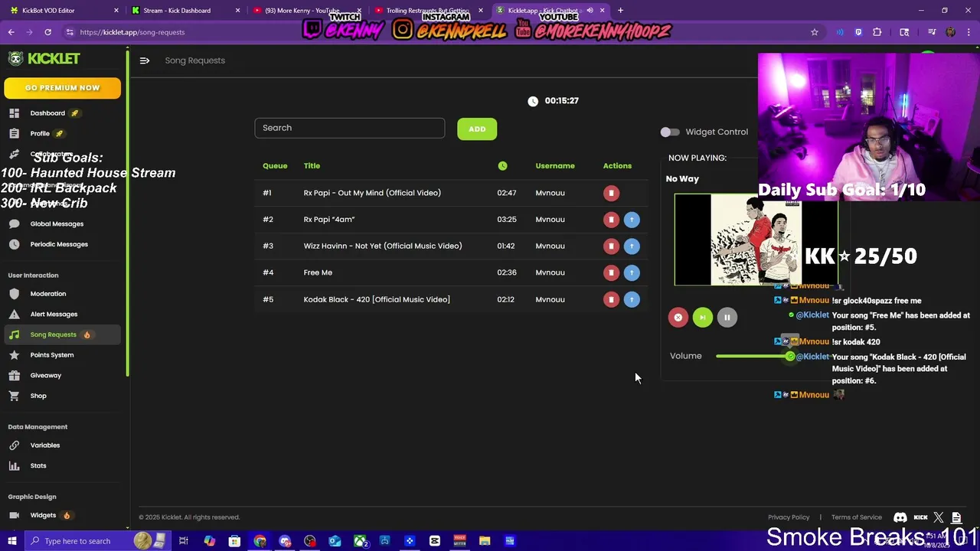Open the Profile sidebar item
The width and height of the screenshot is (980, 551).
tap(40, 133)
